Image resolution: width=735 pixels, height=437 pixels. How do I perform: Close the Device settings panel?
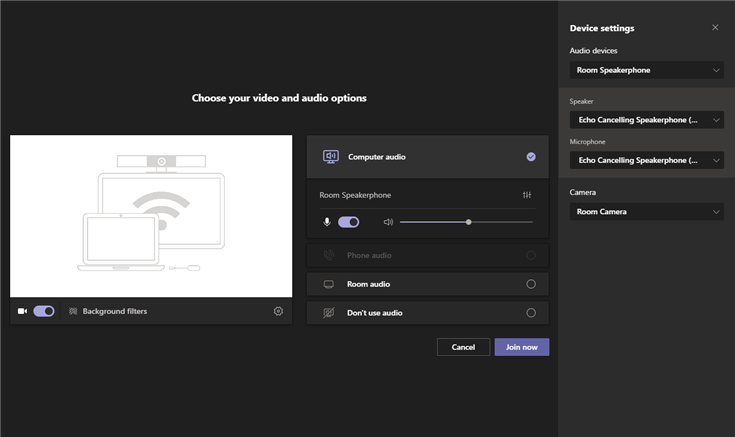(x=715, y=28)
